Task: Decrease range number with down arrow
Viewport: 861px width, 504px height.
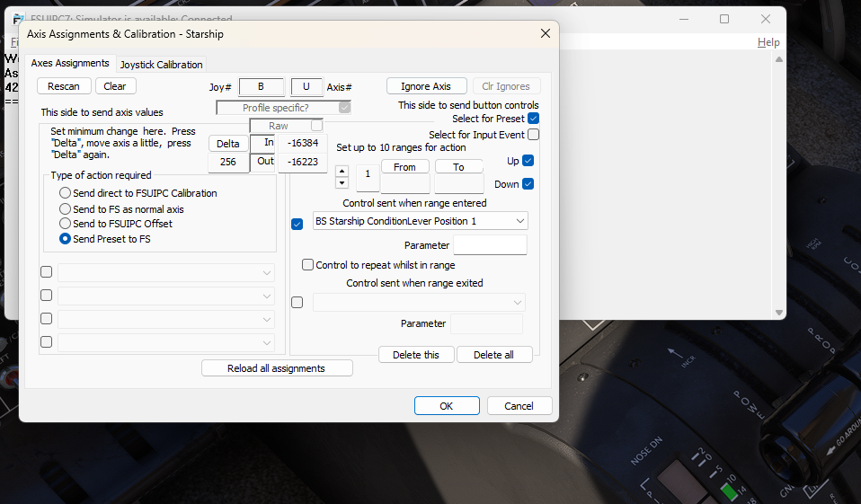Action: [342, 183]
